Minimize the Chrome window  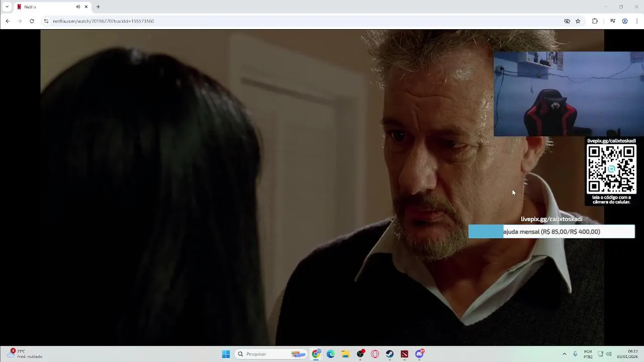tap(605, 7)
